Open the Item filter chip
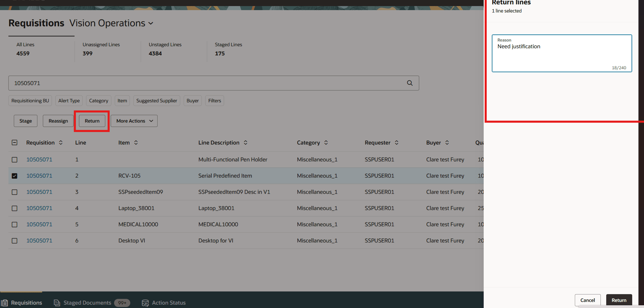 coord(122,101)
